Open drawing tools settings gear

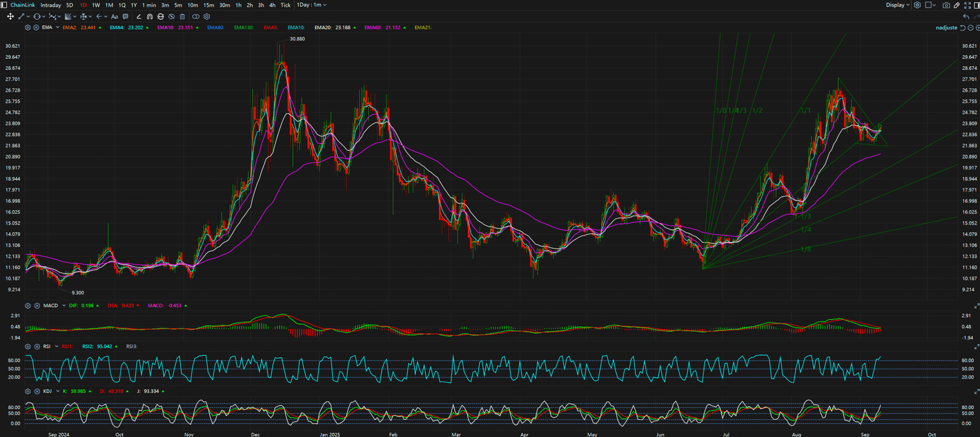point(206,17)
